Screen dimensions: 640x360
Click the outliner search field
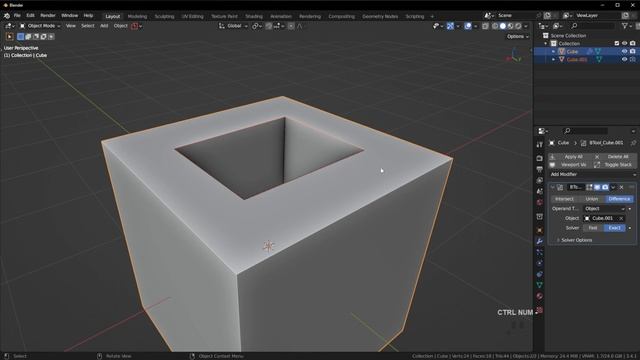(x=593, y=26)
